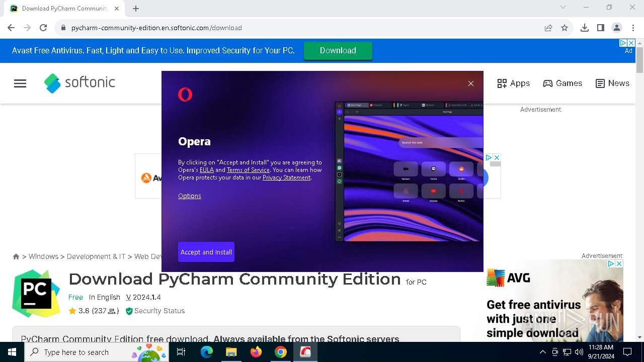644x362 pixels.
Task: Close the AVG ad with X icon
Action: [x=619, y=263]
